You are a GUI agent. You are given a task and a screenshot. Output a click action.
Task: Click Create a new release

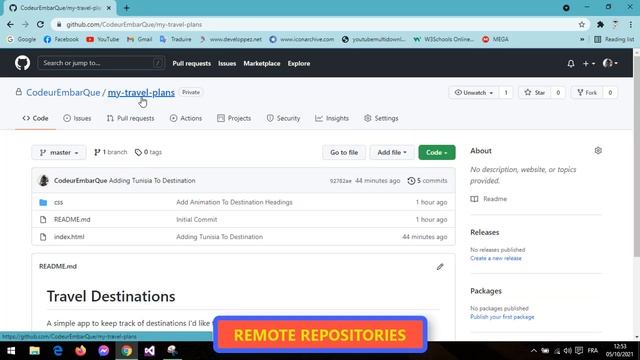[x=496, y=258]
